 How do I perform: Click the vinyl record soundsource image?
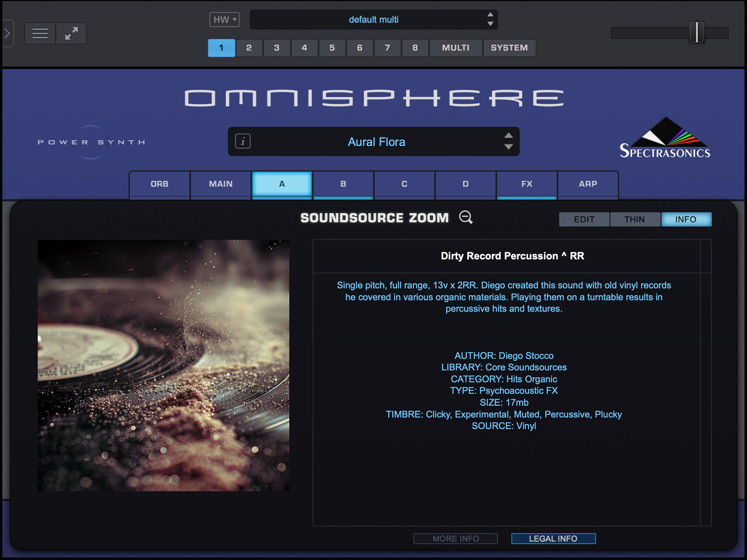click(x=163, y=365)
